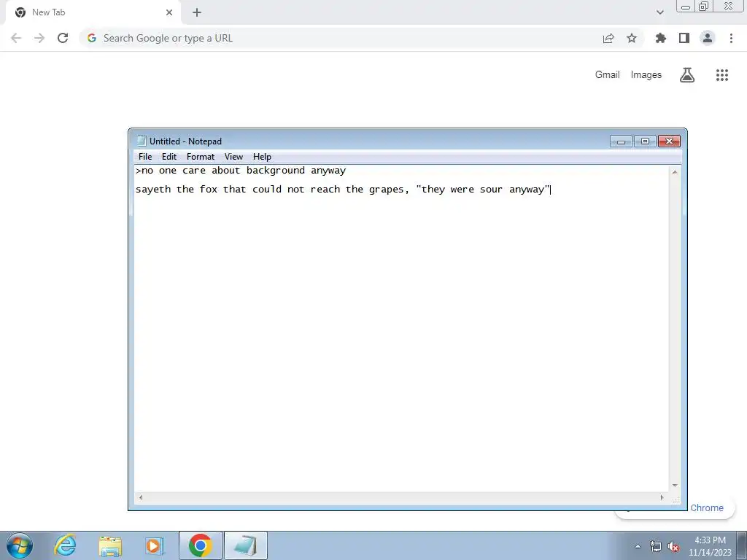Click Chrome back arrow
Viewport: 747px width, 560px height.
(16, 38)
